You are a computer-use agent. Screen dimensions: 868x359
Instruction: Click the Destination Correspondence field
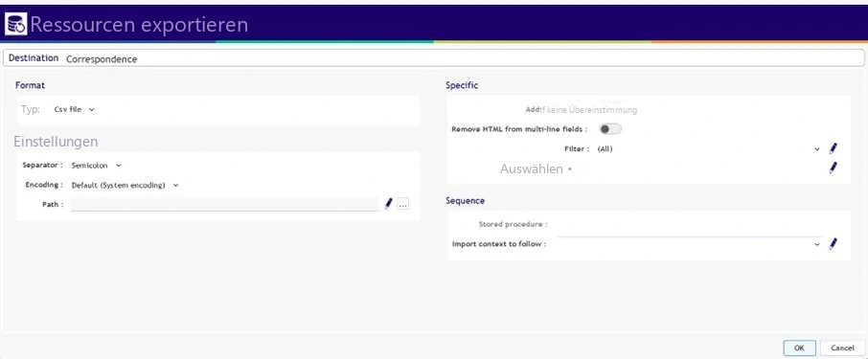[433, 58]
